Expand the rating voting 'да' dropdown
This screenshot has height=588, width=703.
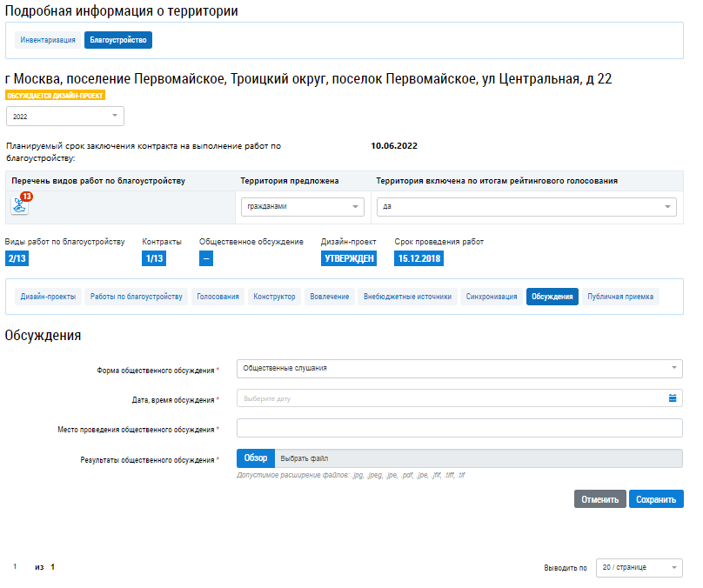pyautogui.click(x=526, y=207)
